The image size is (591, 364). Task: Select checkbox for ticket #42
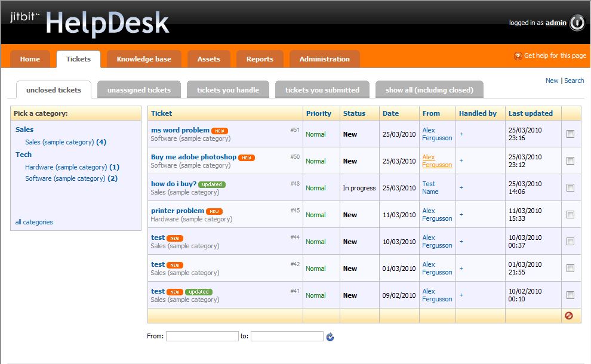coord(570,269)
